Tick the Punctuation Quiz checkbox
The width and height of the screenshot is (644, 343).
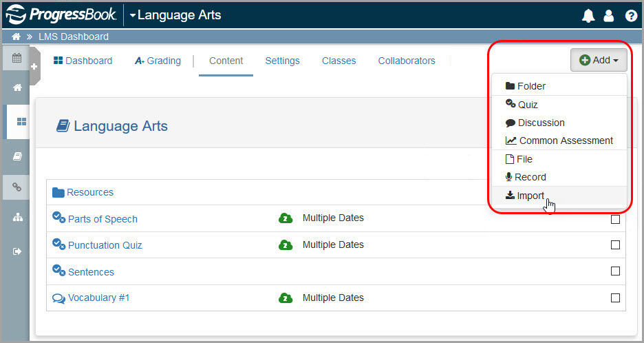coord(615,245)
